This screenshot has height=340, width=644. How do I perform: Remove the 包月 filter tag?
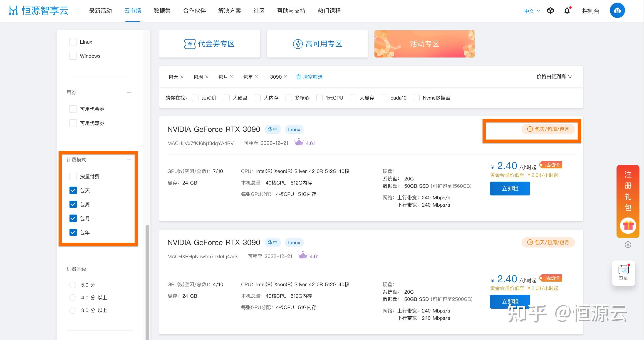(x=231, y=77)
